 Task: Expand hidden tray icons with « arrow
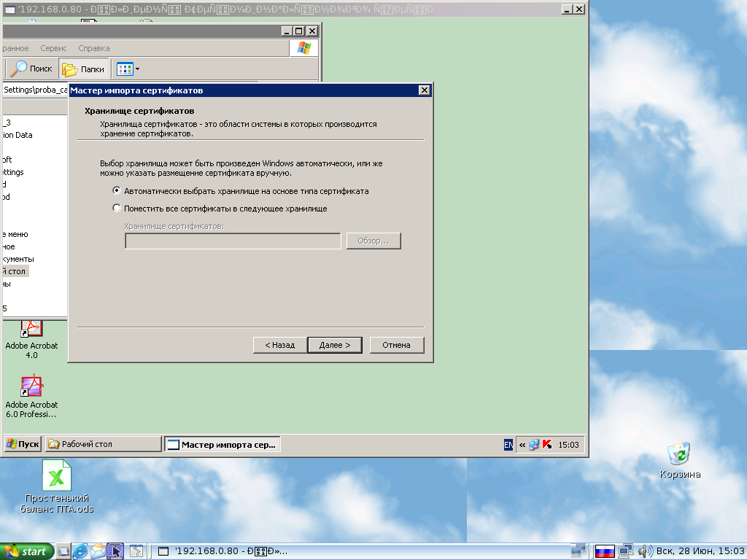pyautogui.click(x=522, y=445)
